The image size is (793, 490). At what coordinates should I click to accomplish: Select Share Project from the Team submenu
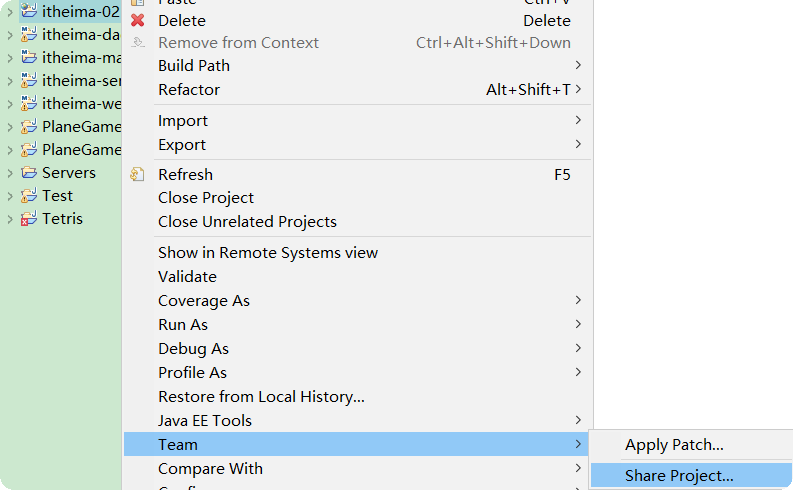tap(679, 476)
